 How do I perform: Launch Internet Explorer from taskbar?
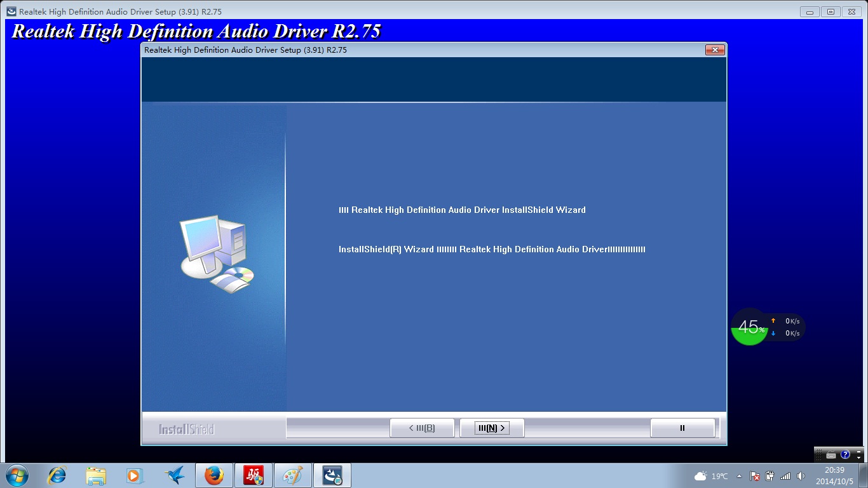pos(57,475)
